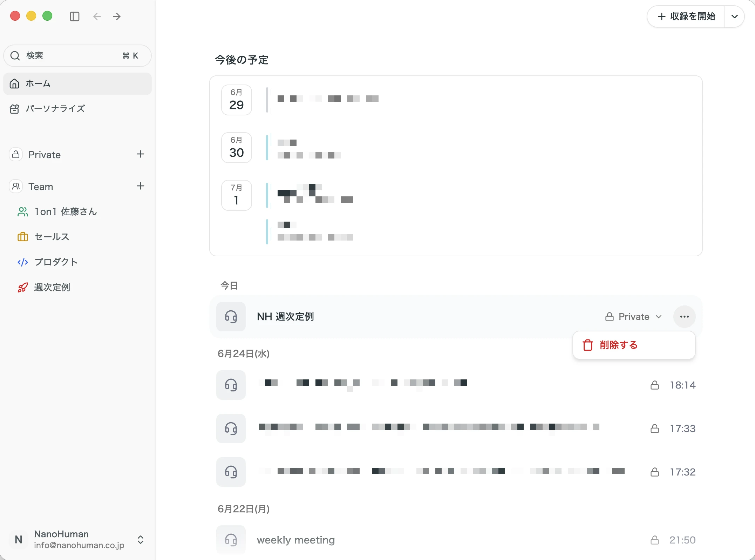Open the recording from 17:32
Viewport: 755px width, 560px height.
(x=456, y=472)
